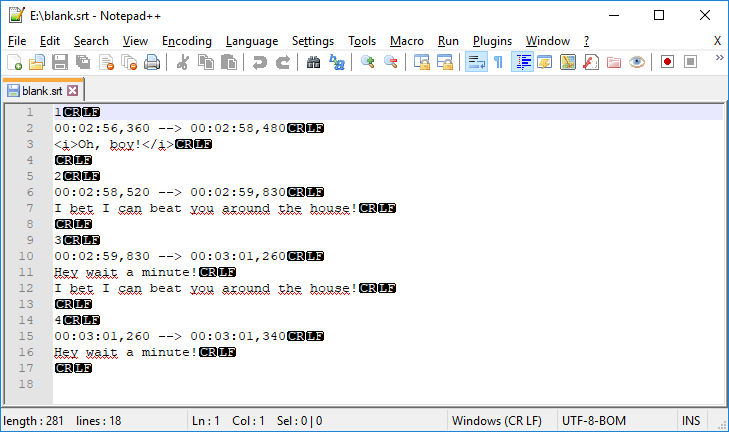Screen dimensions: 729x432
Task: Expand hidden toolbar buttons chevron
Action: coord(720,57)
